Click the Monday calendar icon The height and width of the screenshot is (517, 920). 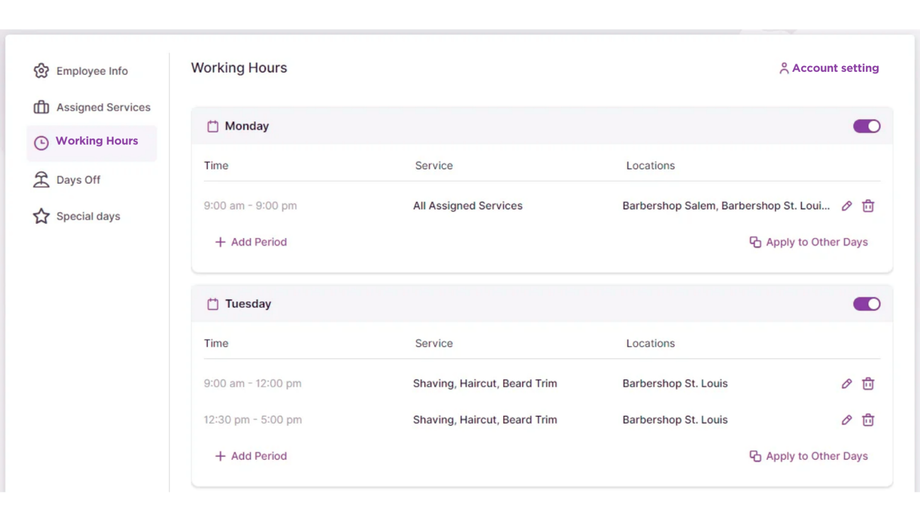pyautogui.click(x=213, y=127)
